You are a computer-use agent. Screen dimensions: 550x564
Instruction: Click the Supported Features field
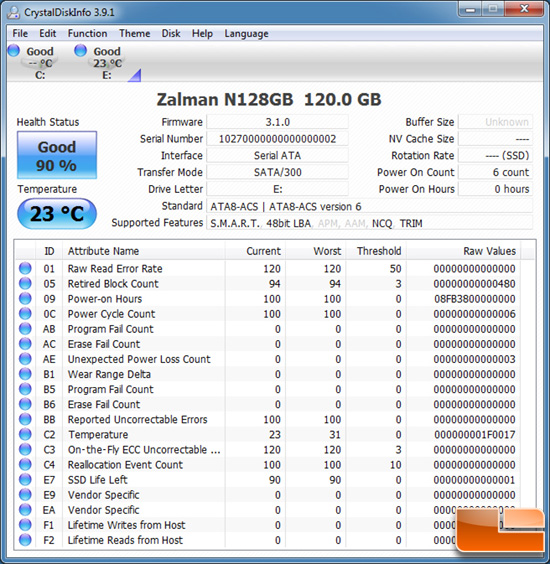(369, 223)
